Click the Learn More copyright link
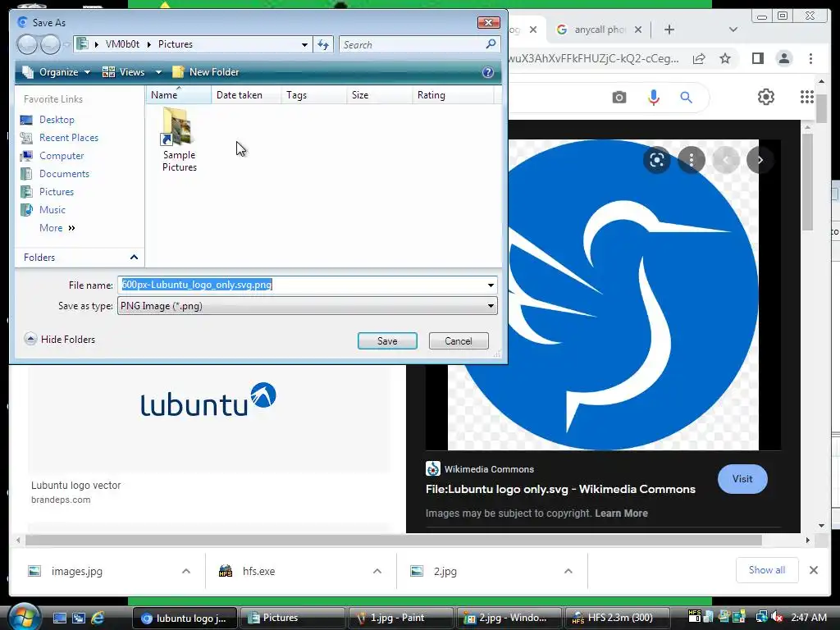The image size is (840, 630). pyautogui.click(x=622, y=514)
